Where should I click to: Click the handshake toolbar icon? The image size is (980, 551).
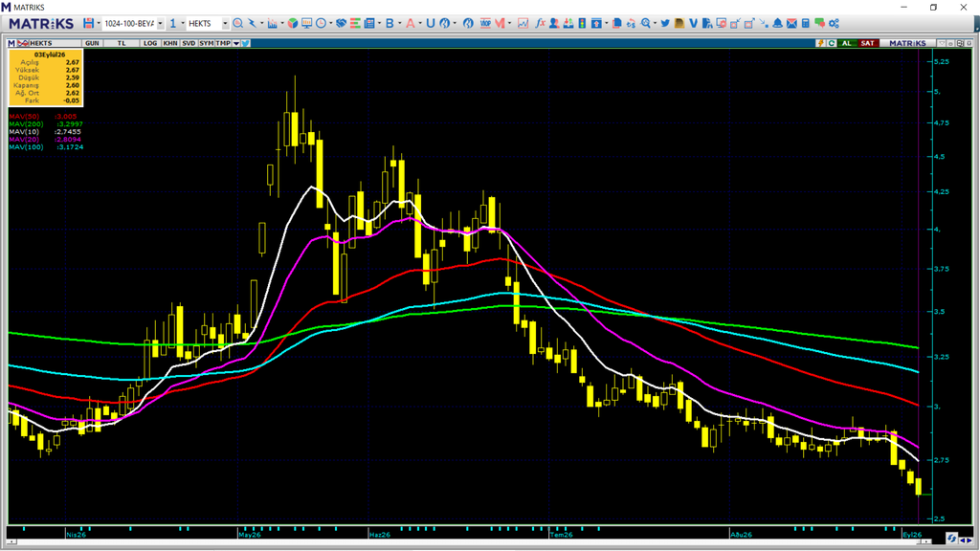click(342, 23)
